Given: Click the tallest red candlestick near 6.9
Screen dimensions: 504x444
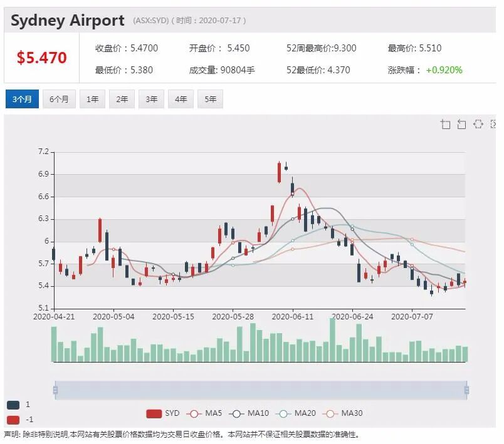Looking at the screenshot, I should tap(279, 172).
